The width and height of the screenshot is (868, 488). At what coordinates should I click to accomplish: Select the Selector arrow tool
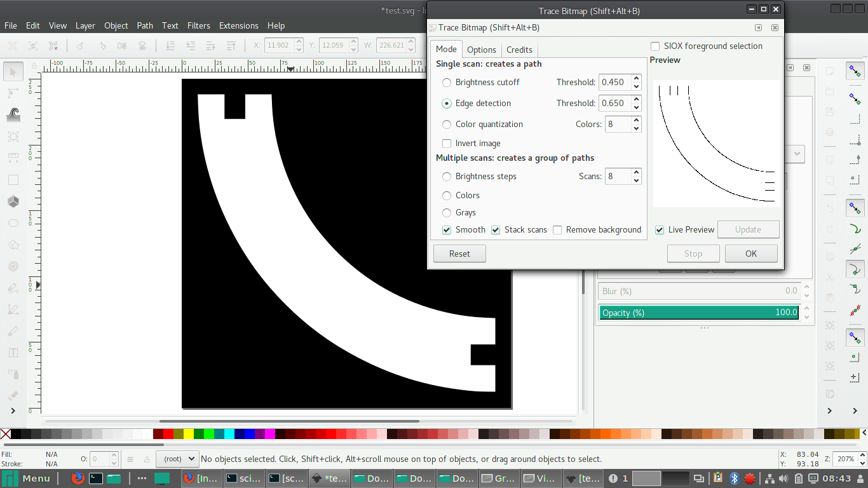tap(13, 72)
